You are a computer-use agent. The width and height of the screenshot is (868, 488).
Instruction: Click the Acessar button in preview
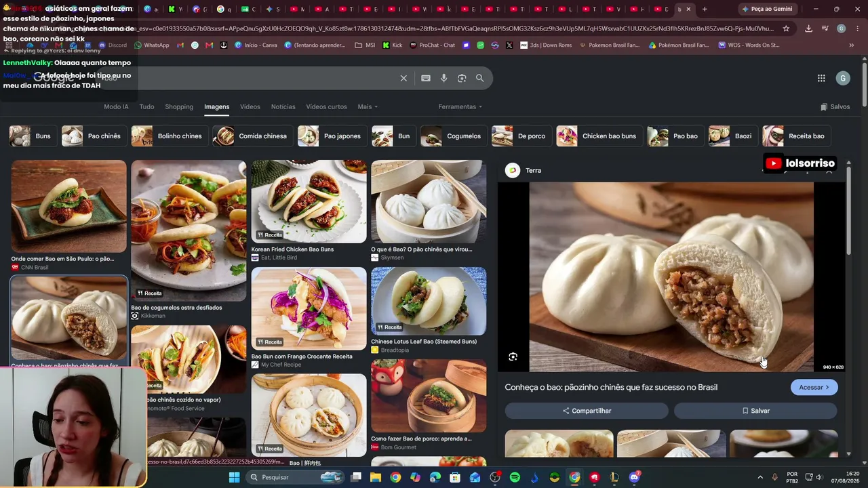tap(814, 387)
